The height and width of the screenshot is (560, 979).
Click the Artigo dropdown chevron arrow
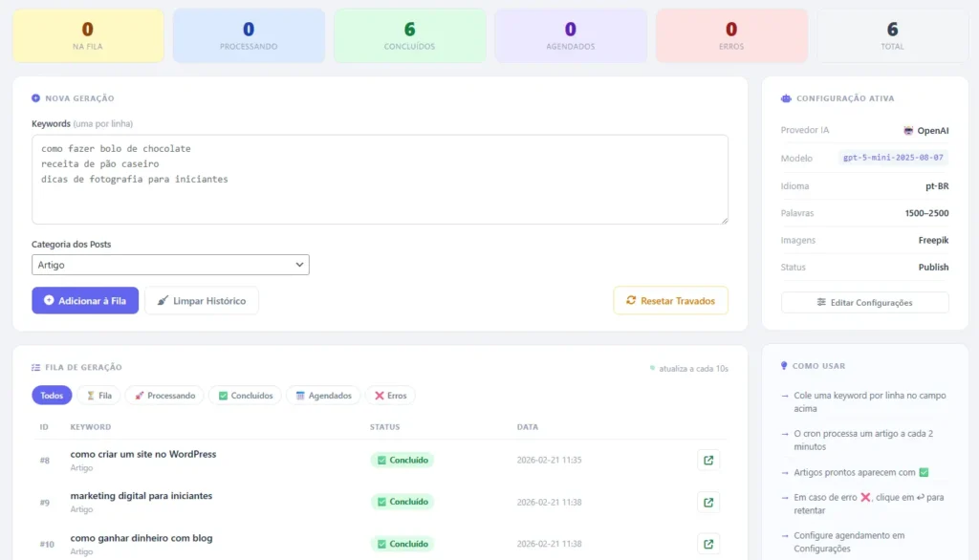(299, 265)
